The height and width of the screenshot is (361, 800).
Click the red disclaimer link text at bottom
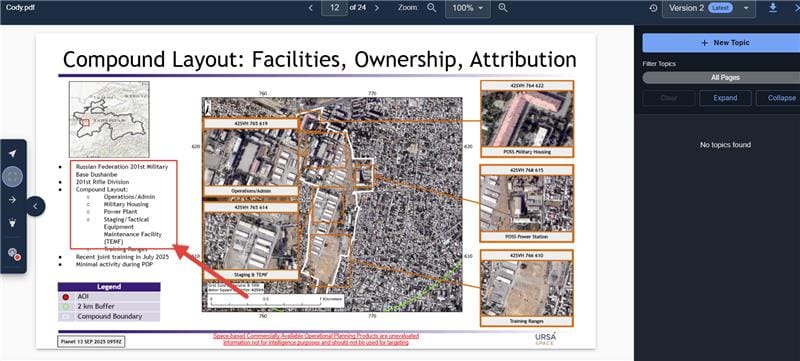[x=316, y=339]
